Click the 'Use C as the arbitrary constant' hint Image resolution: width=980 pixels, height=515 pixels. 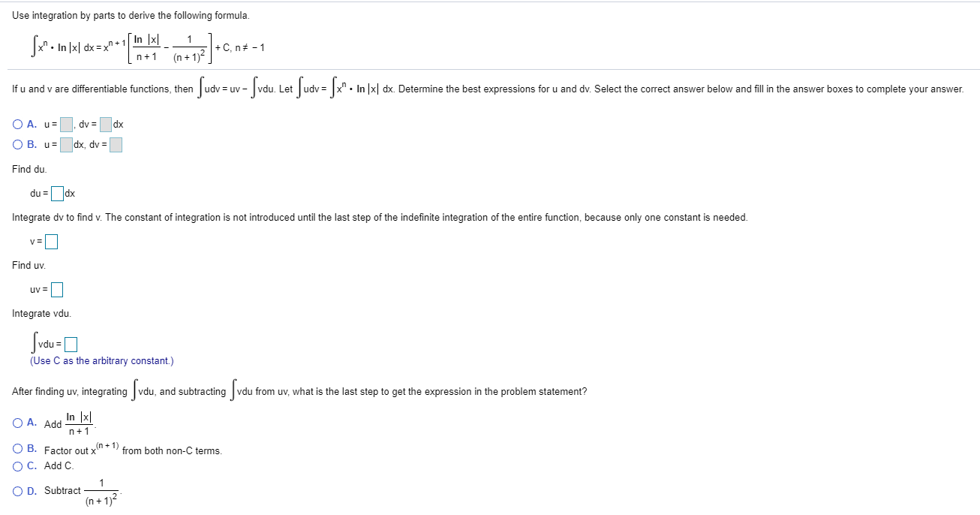[x=101, y=361]
